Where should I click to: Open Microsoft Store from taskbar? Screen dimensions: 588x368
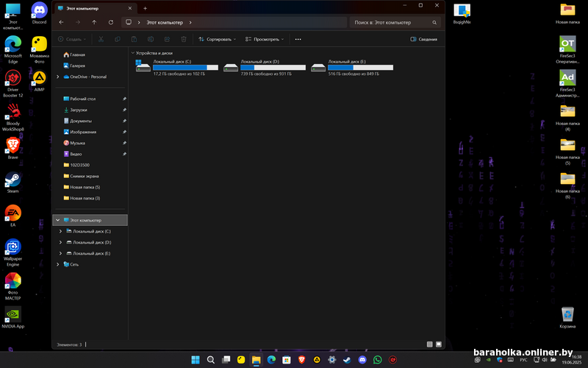(287, 360)
